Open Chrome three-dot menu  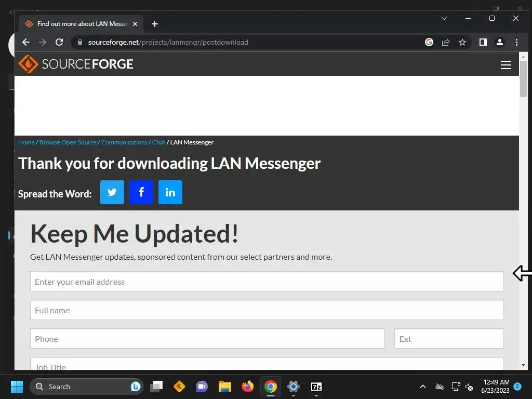click(x=516, y=42)
